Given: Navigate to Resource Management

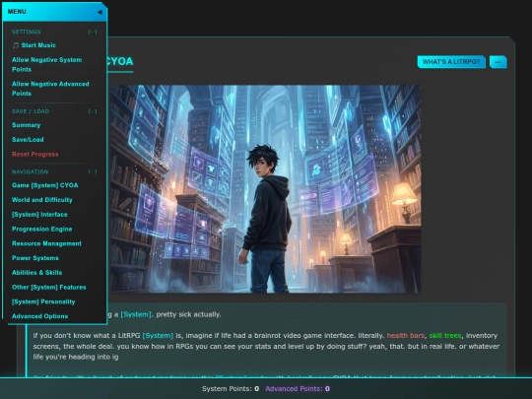Looking at the screenshot, I should point(46,243).
